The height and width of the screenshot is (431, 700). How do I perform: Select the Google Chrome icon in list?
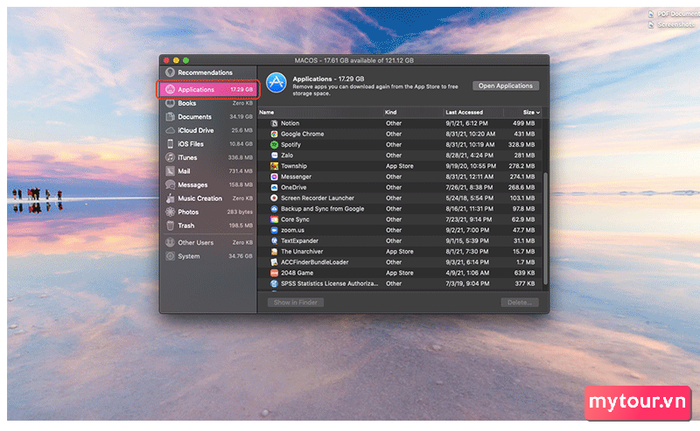273,133
